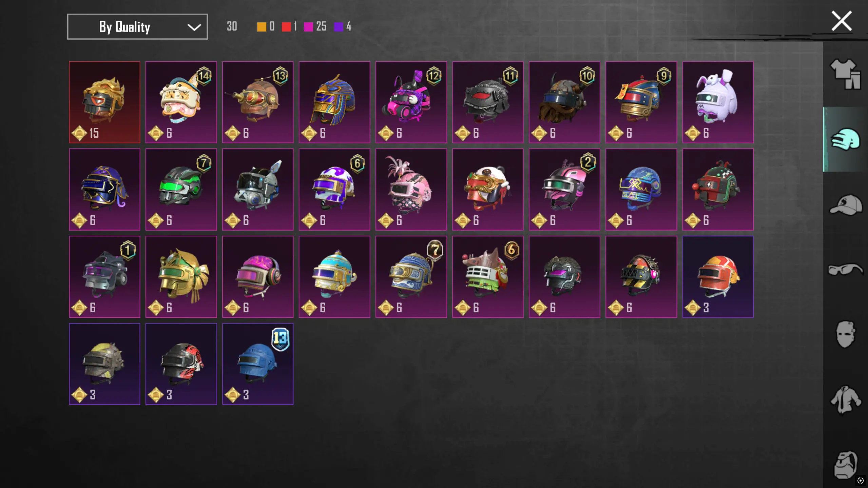Open the cap headwear category icon

pos(846,204)
